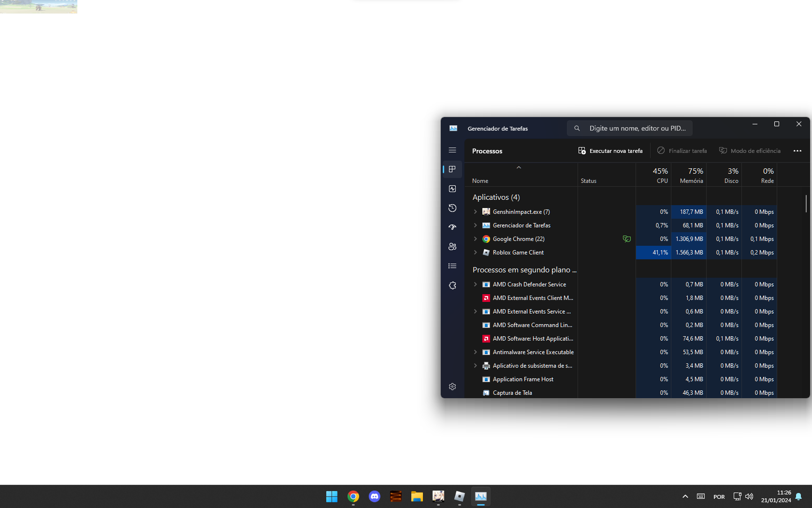This screenshot has width=812, height=508.
Task: Open Discord from the taskbar
Action: pyautogui.click(x=375, y=496)
